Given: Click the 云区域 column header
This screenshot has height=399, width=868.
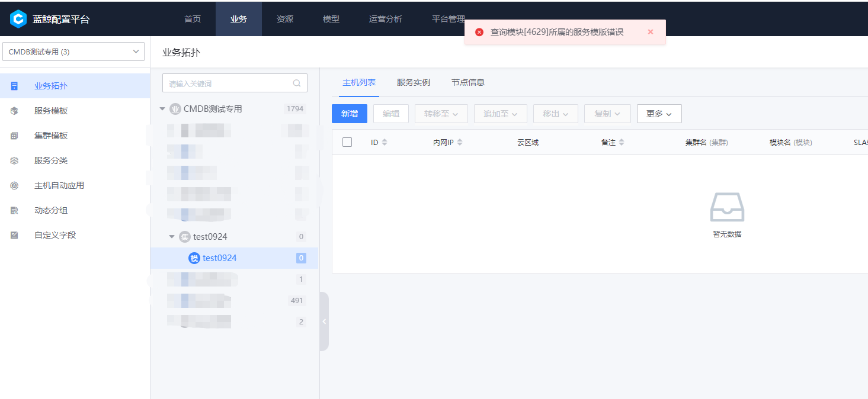Looking at the screenshot, I should click(528, 143).
